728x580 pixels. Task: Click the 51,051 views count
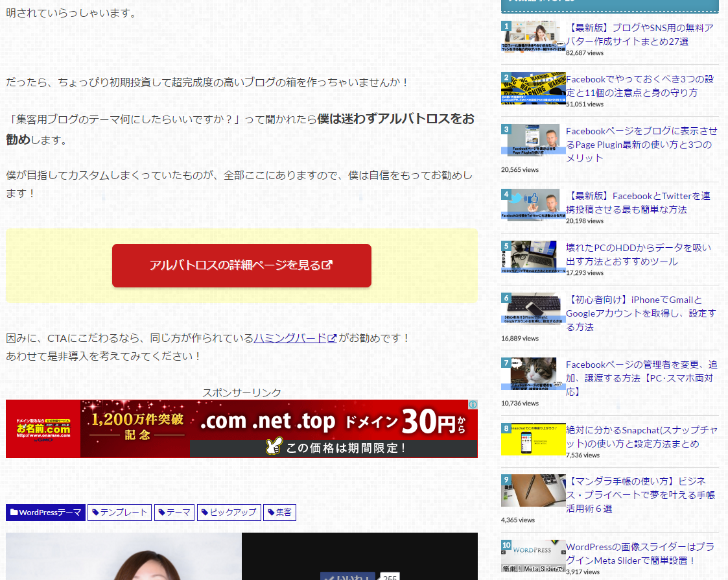coord(585,104)
